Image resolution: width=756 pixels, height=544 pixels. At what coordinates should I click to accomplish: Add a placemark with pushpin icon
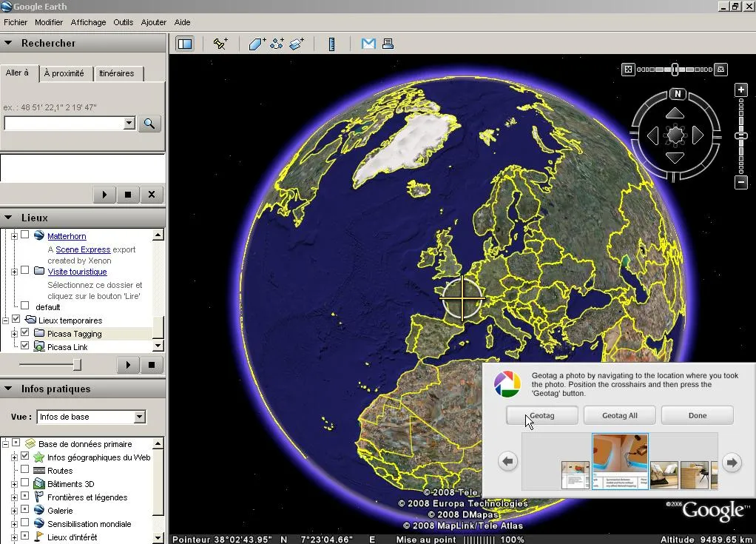coord(221,44)
